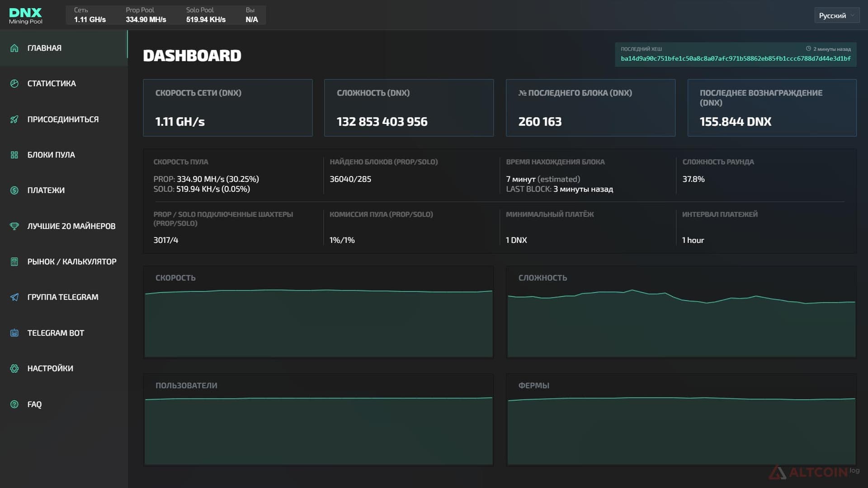Click the trophy icon for top 20 miners
Viewport: 868px width, 488px height.
click(14, 226)
